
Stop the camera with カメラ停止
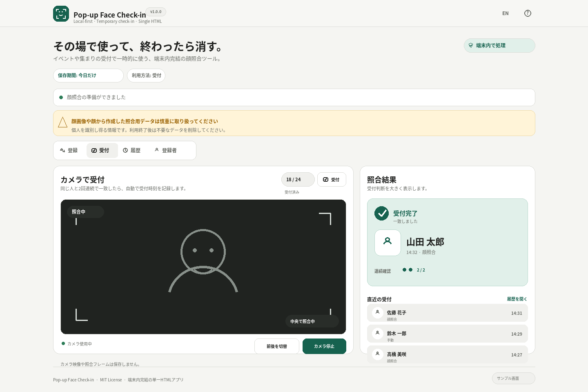pyautogui.click(x=324, y=346)
